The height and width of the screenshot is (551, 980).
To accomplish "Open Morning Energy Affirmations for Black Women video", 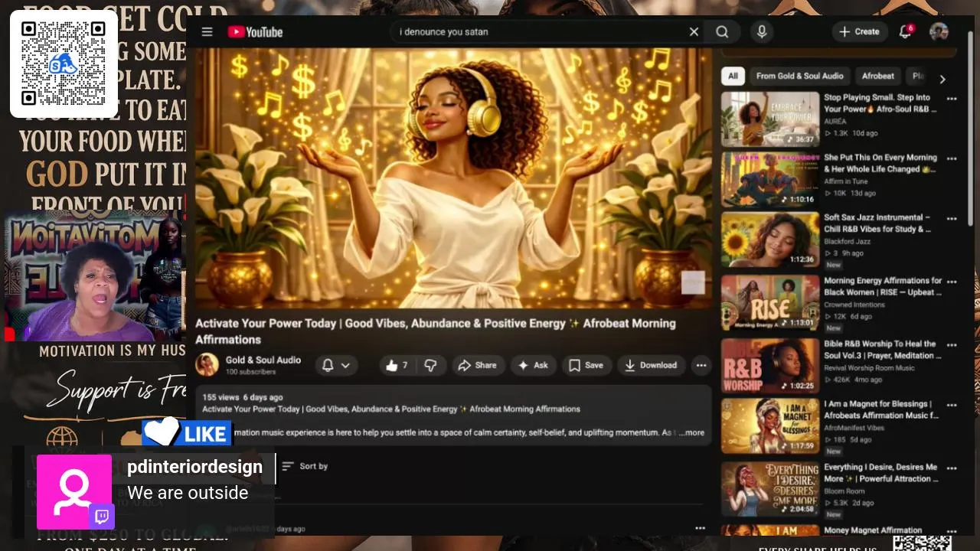I will (x=769, y=302).
